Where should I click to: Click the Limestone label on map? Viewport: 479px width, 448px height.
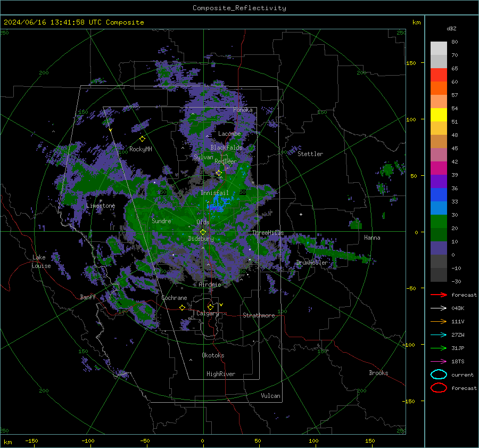pos(101,206)
